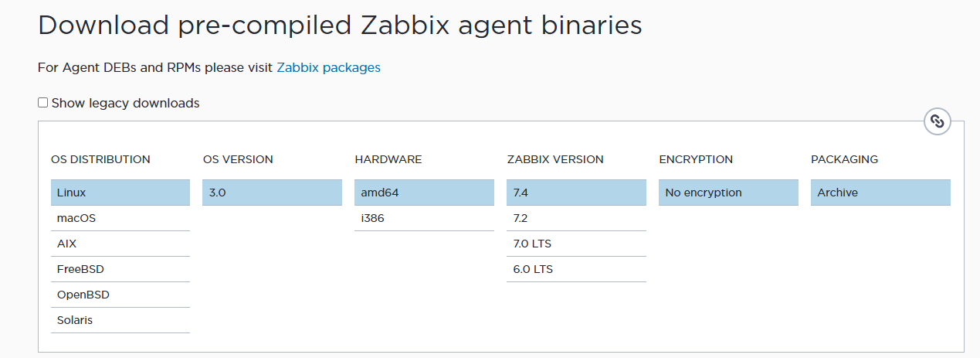Select Zabbix version 7.4

[576, 193]
